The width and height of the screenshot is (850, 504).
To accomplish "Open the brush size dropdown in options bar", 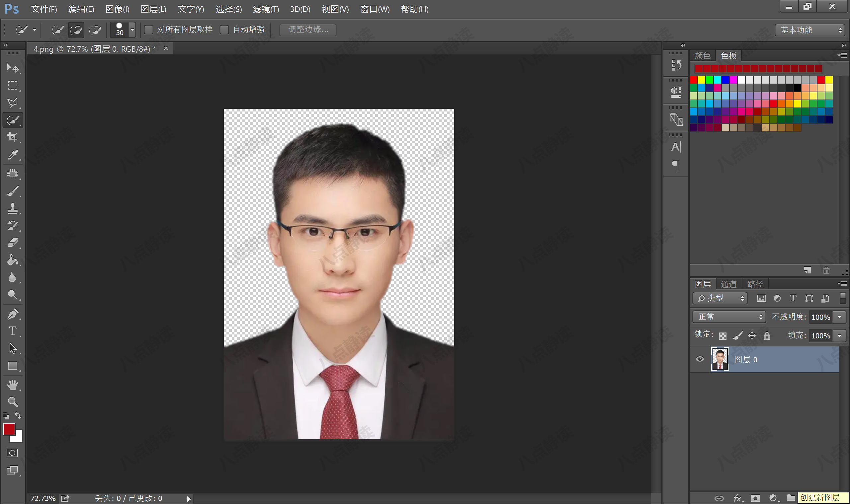I will (x=132, y=30).
